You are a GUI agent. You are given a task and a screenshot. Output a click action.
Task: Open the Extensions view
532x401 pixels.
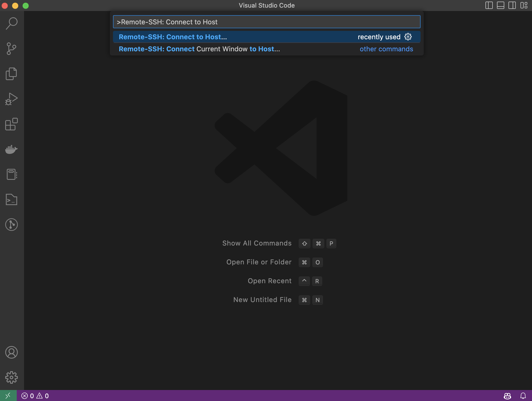[12, 124]
